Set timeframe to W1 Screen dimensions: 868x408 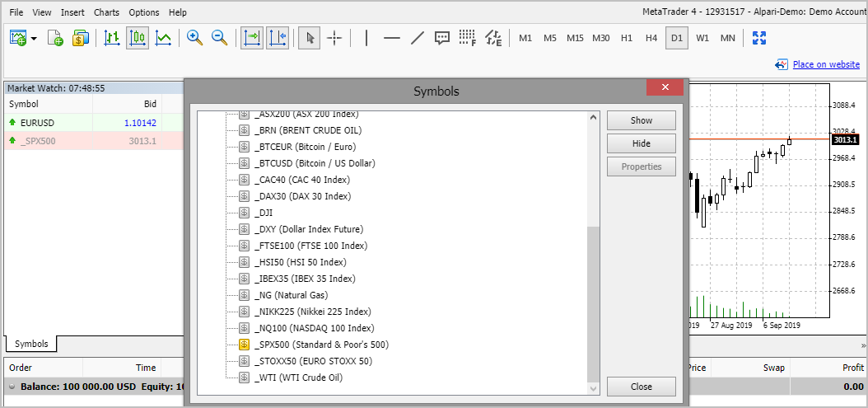pos(702,38)
